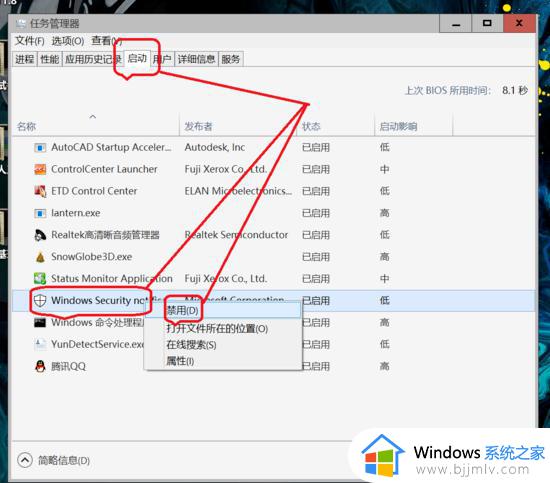The width and height of the screenshot is (550, 483).
Task: Click sort arrow above the 名称 column
Action: 93,116
